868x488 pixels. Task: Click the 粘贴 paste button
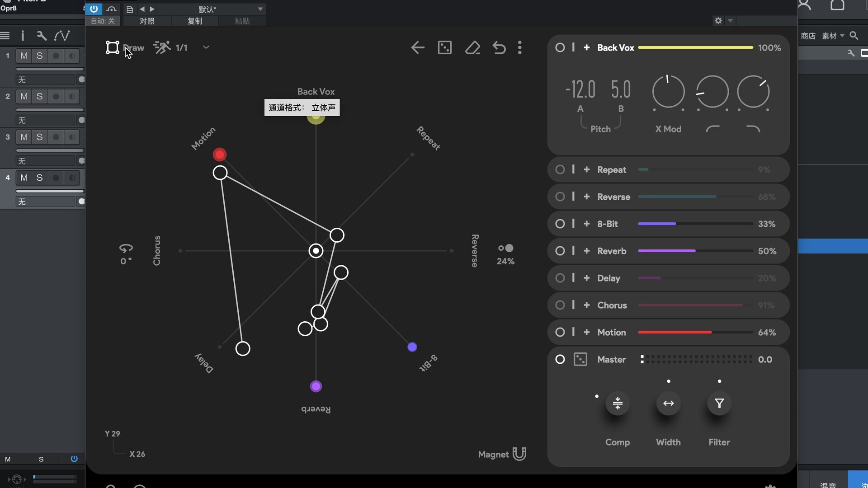pyautogui.click(x=242, y=21)
